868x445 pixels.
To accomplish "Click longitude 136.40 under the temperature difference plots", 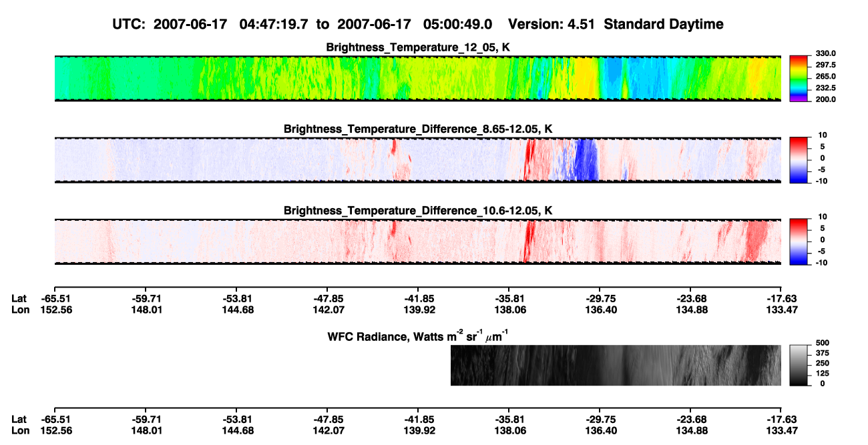I will coord(600,310).
